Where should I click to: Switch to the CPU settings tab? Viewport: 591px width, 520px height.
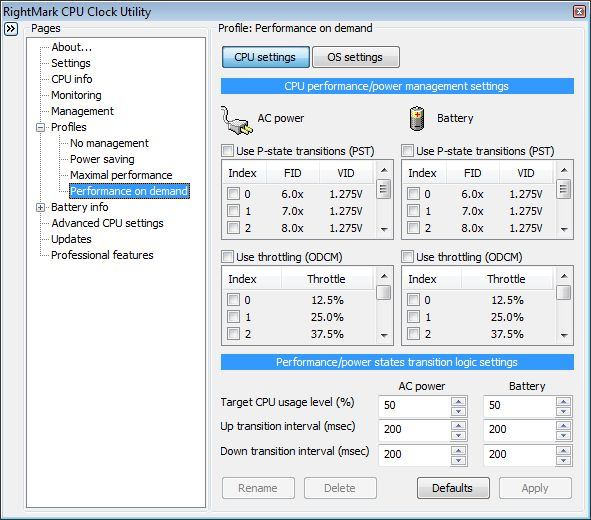click(x=266, y=57)
